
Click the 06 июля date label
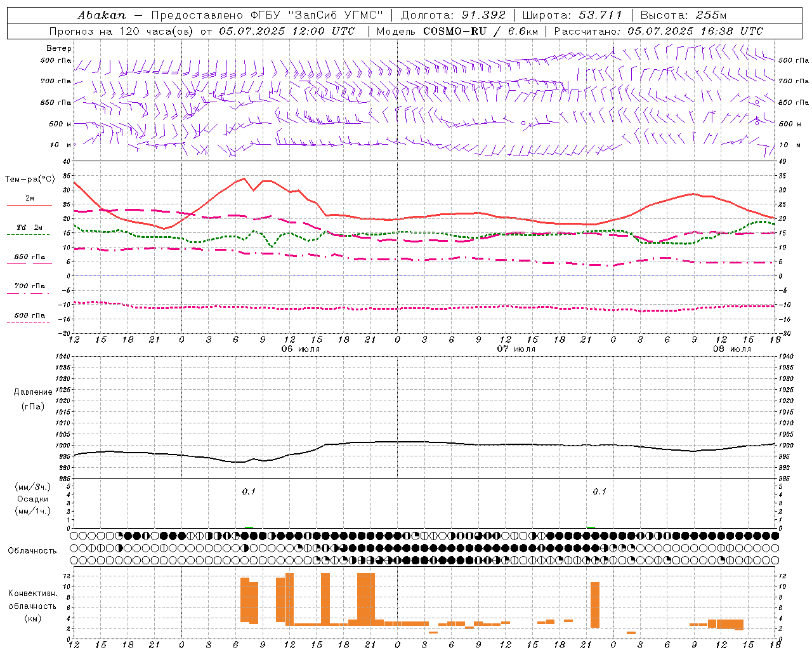[x=301, y=349]
